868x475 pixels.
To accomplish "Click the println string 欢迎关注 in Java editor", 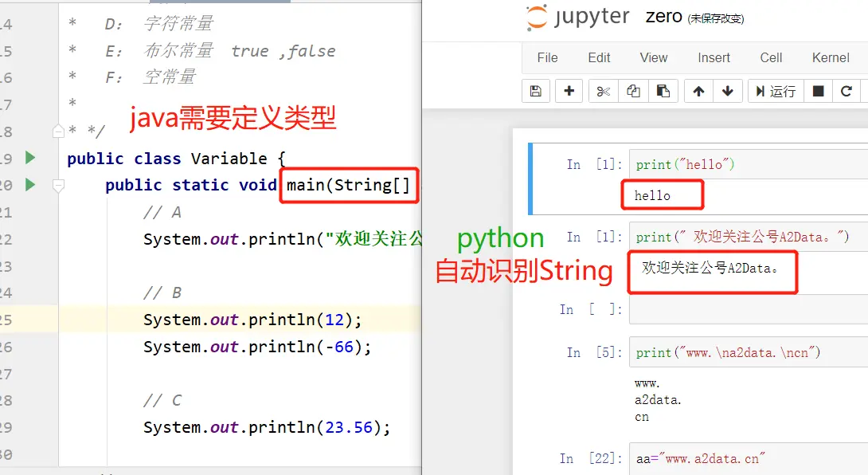I will 373,239.
